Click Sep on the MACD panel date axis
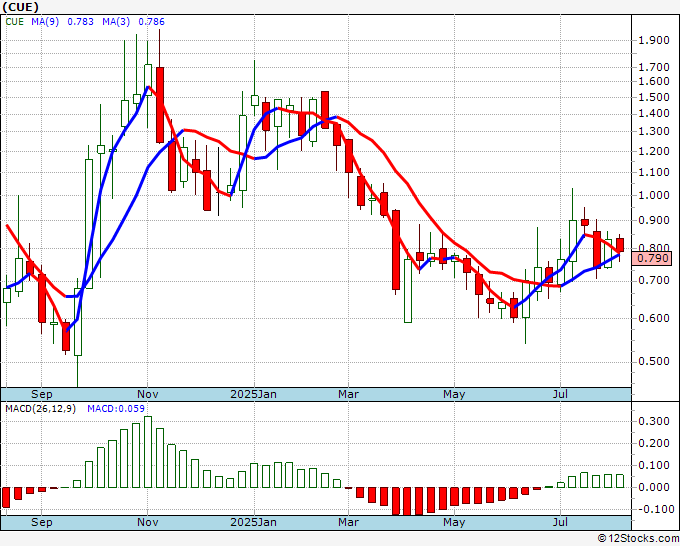 (42, 522)
